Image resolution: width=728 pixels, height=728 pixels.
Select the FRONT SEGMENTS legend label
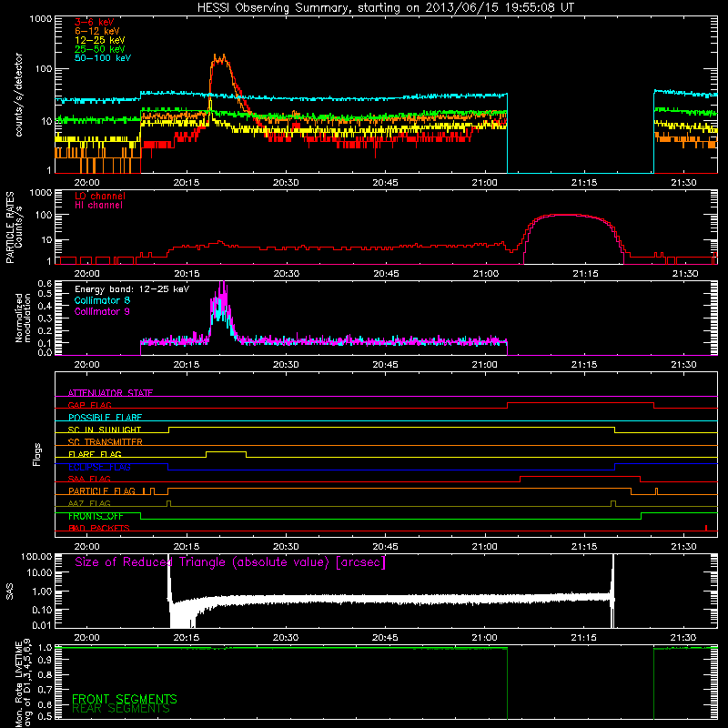125,699
